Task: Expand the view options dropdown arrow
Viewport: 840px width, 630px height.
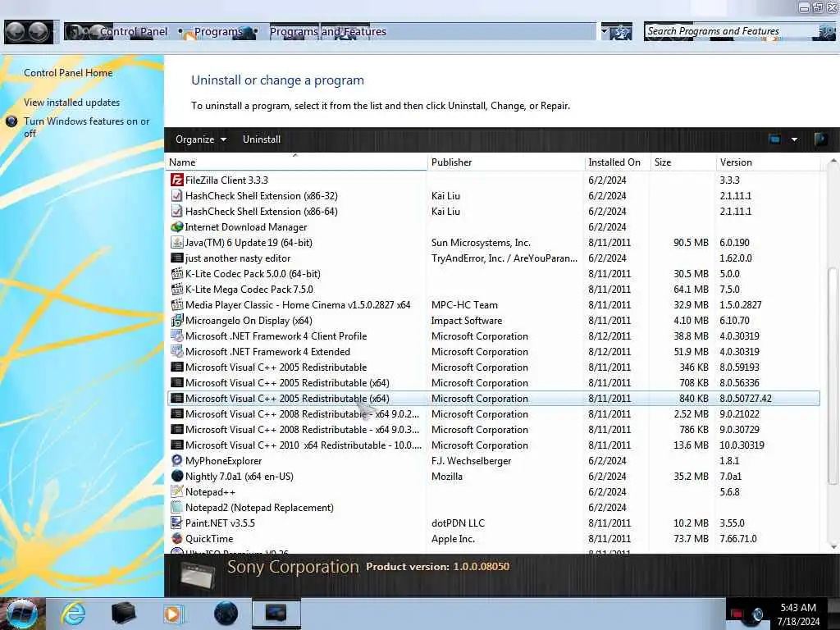Action: [794, 139]
